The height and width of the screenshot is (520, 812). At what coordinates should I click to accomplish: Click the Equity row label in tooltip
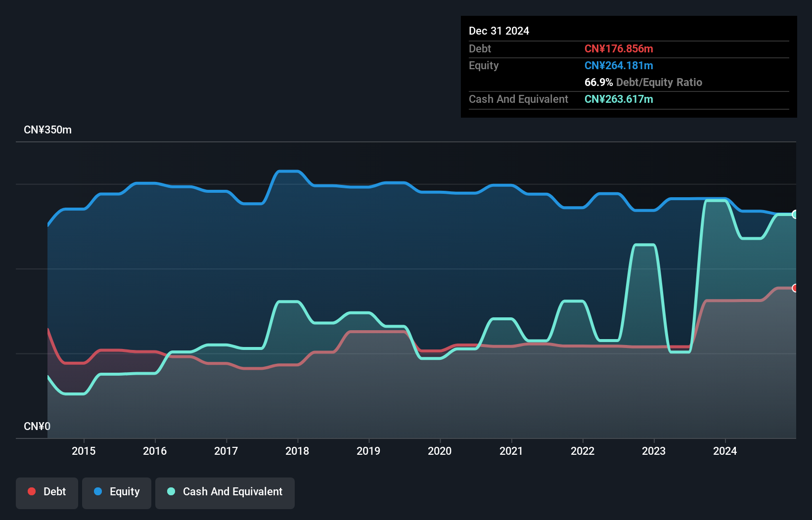(484, 65)
